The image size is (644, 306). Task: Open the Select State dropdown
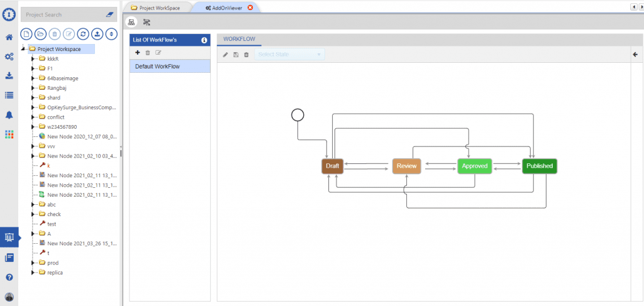289,55
